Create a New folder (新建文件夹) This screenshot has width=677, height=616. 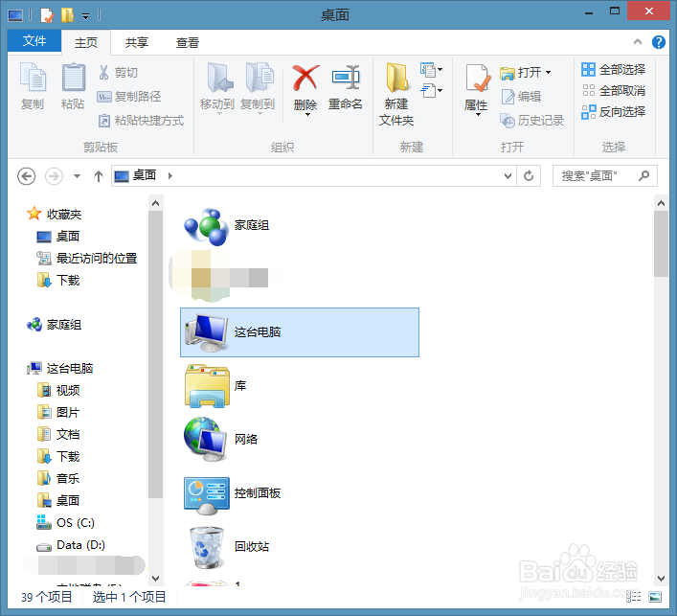pyautogui.click(x=396, y=94)
